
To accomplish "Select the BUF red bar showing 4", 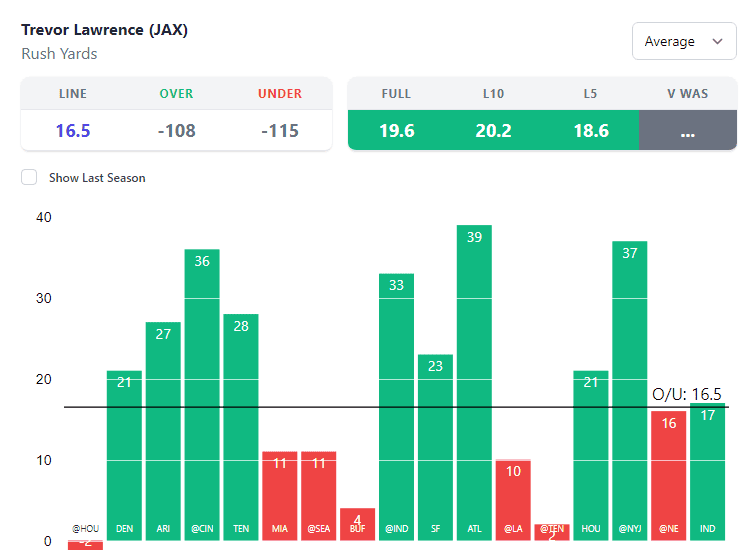I will pos(357,523).
